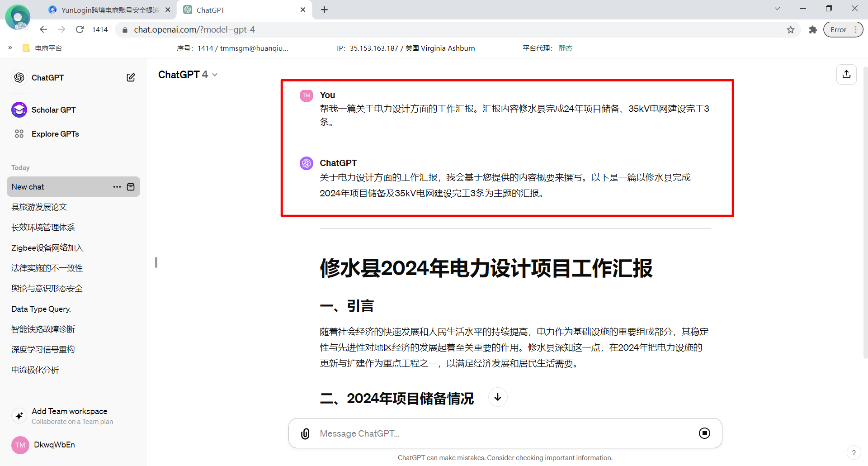
Task: Click the scroll-to-bottom arrow button
Action: coord(498,397)
